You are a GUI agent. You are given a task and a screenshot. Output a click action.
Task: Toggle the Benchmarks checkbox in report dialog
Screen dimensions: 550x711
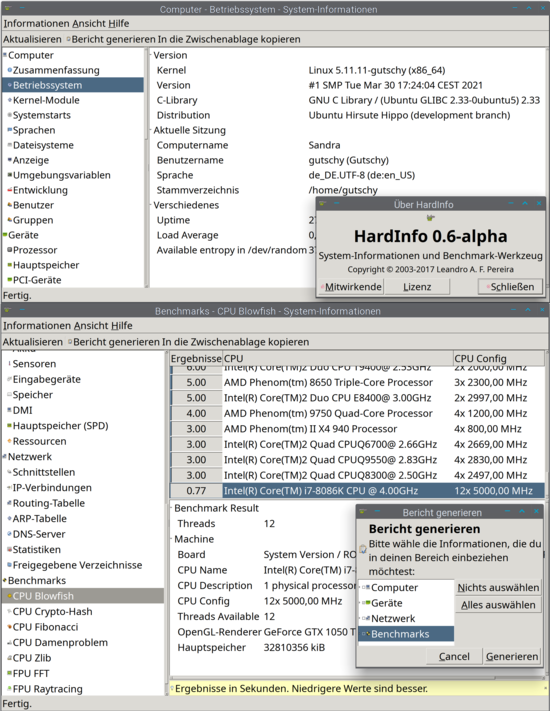click(364, 634)
